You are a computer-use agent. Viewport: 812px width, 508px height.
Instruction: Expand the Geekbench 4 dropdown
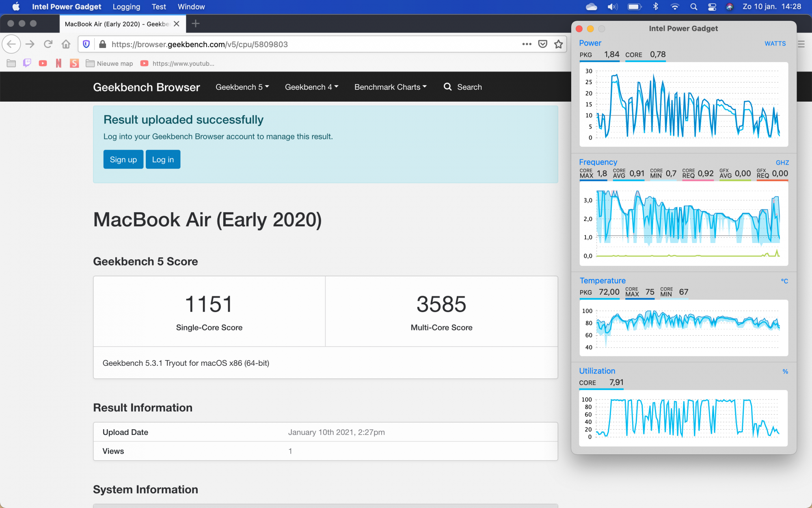click(x=311, y=87)
